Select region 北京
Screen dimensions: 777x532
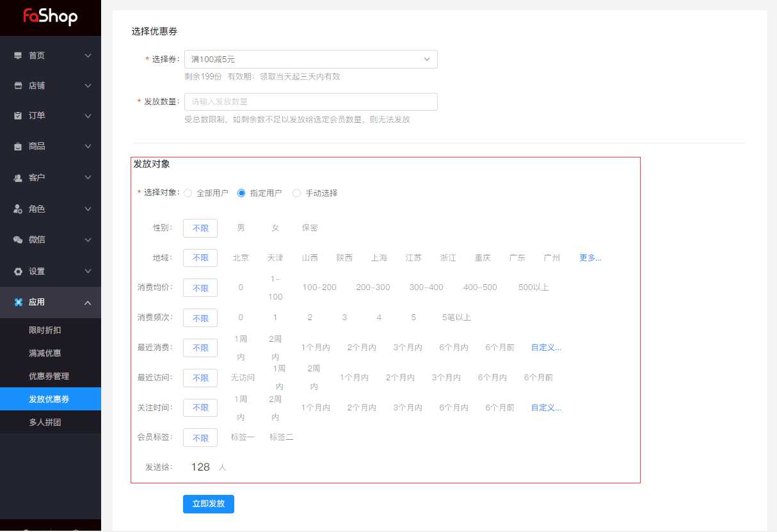pyautogui.click(x=241, y=258)
